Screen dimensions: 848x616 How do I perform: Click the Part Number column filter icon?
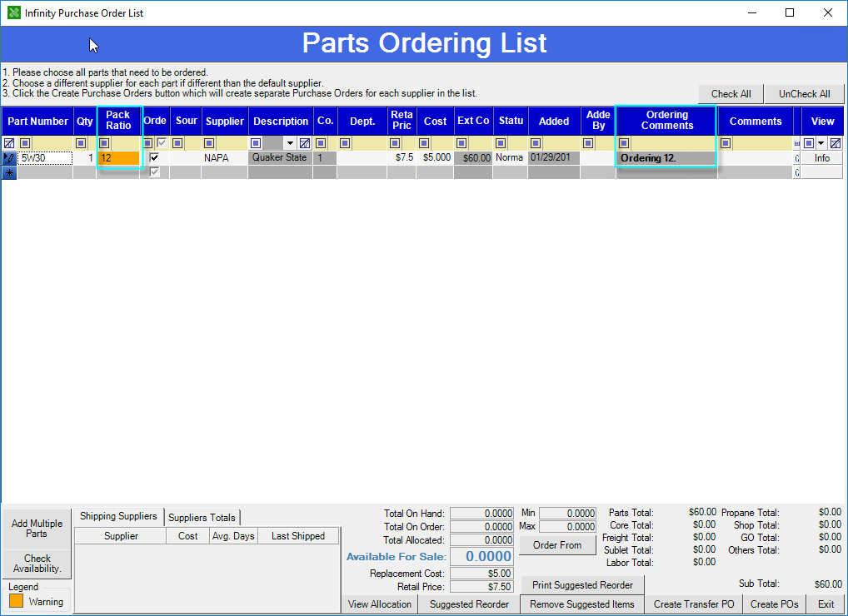25,143
